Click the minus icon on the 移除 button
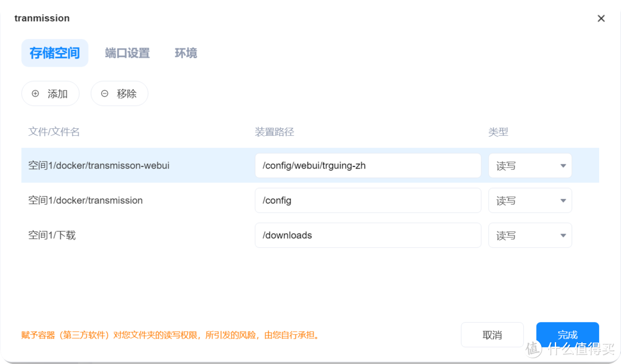This screenshot has height=364, width=621. tap(105, 93)
